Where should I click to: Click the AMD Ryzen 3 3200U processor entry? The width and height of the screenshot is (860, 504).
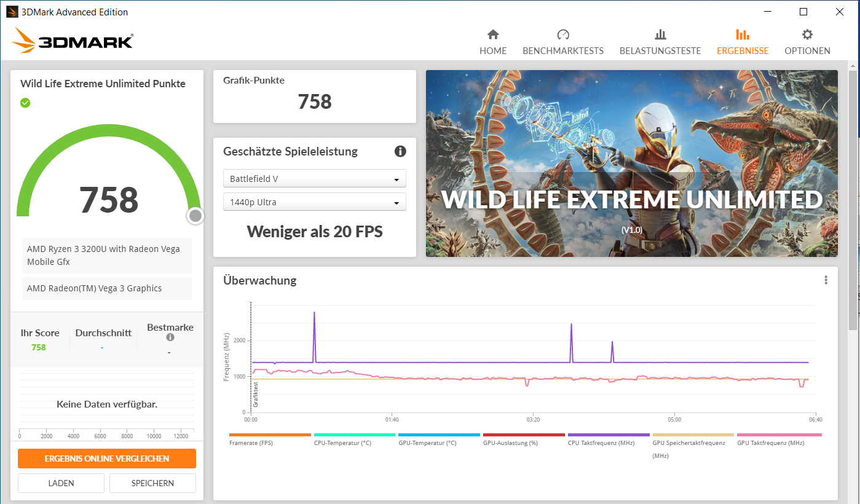107,256
